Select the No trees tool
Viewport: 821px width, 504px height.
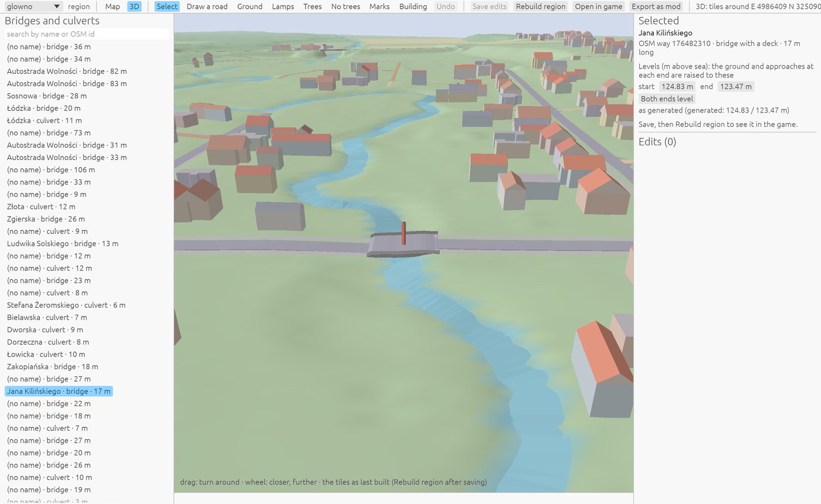point(345,6)
